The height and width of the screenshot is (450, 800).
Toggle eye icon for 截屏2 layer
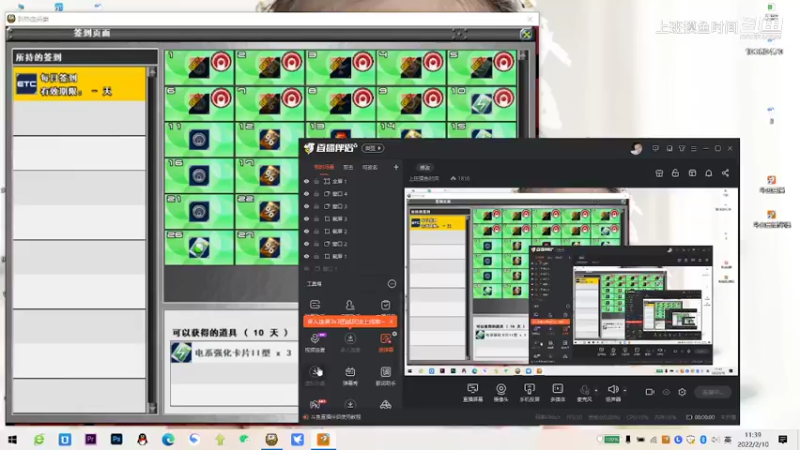[306, 231]
